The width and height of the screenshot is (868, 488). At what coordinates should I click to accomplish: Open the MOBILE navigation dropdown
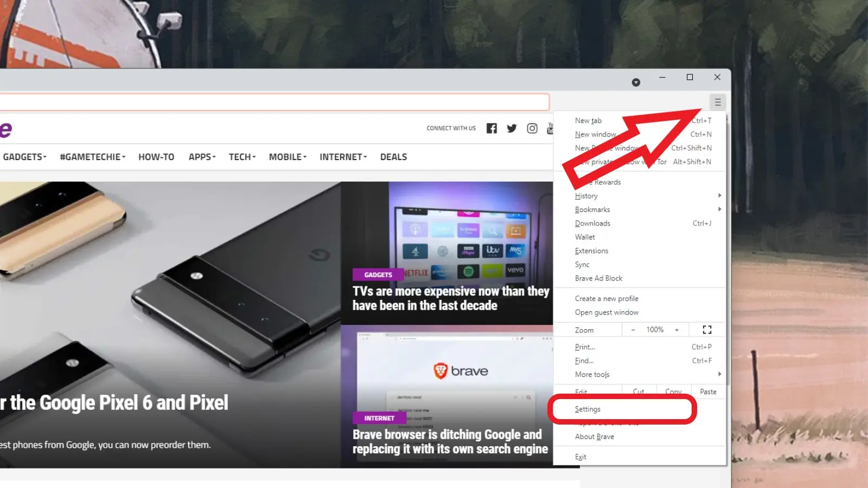coord(288,157)
